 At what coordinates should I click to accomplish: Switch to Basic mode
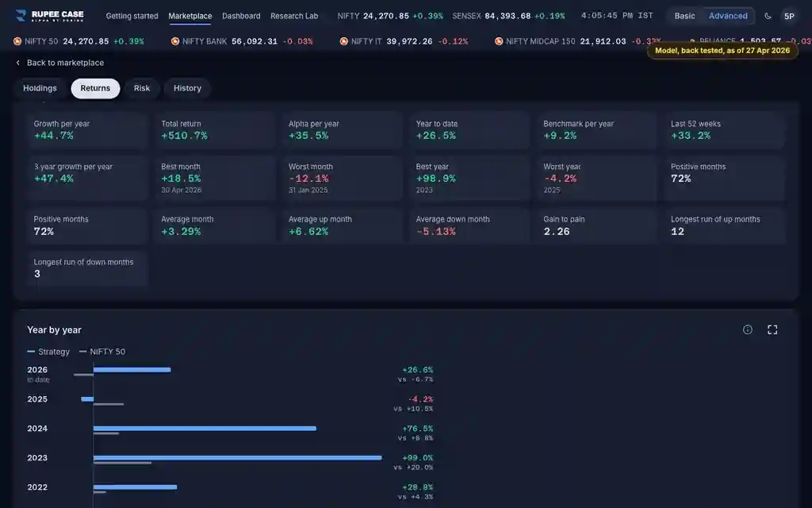(684, 16)
